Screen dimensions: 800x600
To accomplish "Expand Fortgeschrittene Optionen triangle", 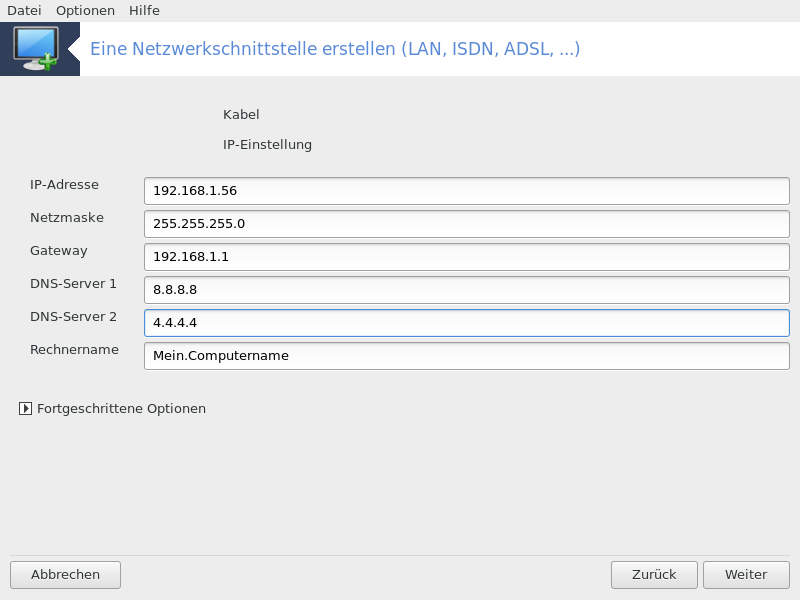I will point(25,409).
